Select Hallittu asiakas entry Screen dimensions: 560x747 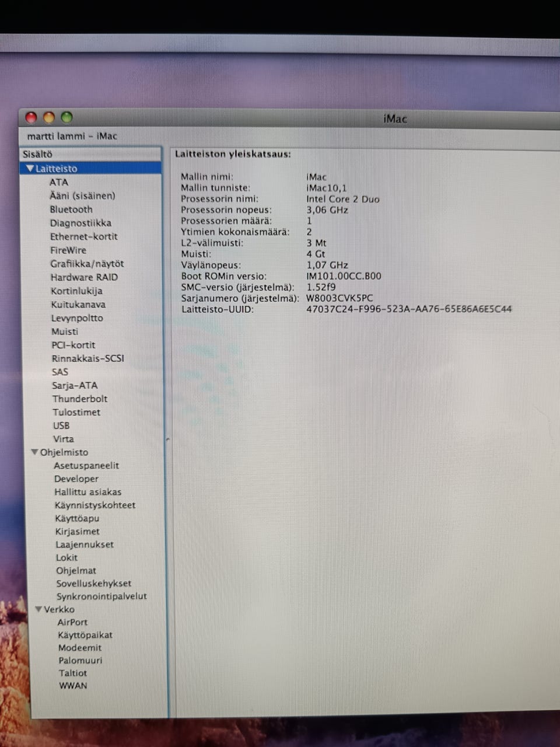pyautogui.click(x=88, y=492)
